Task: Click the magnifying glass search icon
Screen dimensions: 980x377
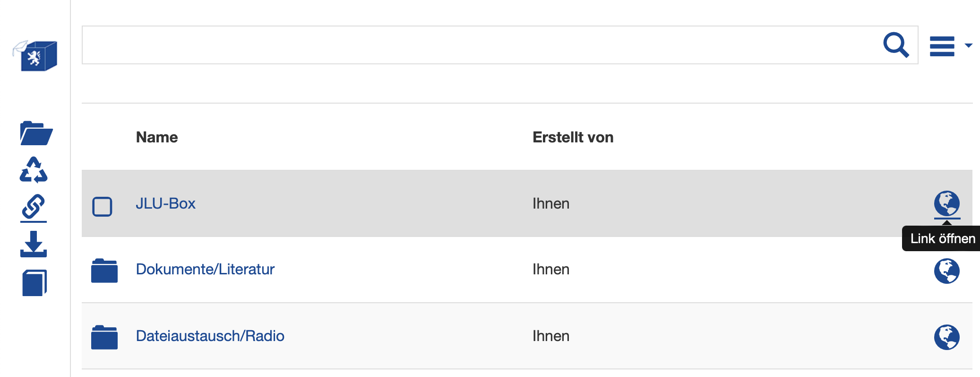Action: (x=896, y=45)
